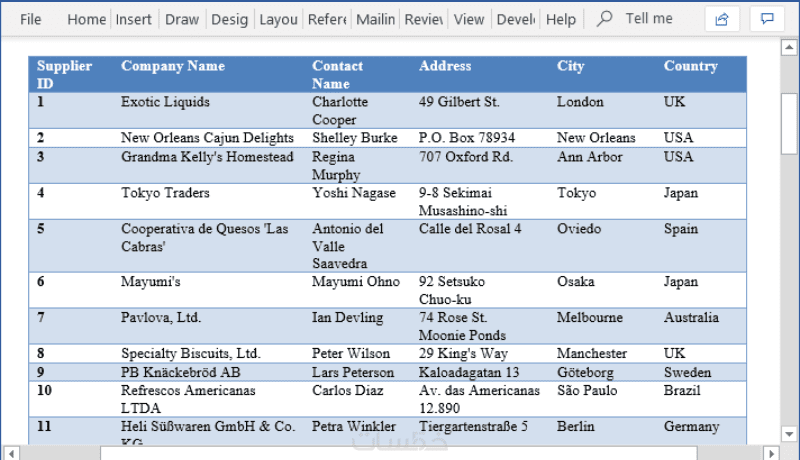This screenshot has width=800, height=460.
Task: Click the Shelley Burke cell
Action: pos(358,138)
